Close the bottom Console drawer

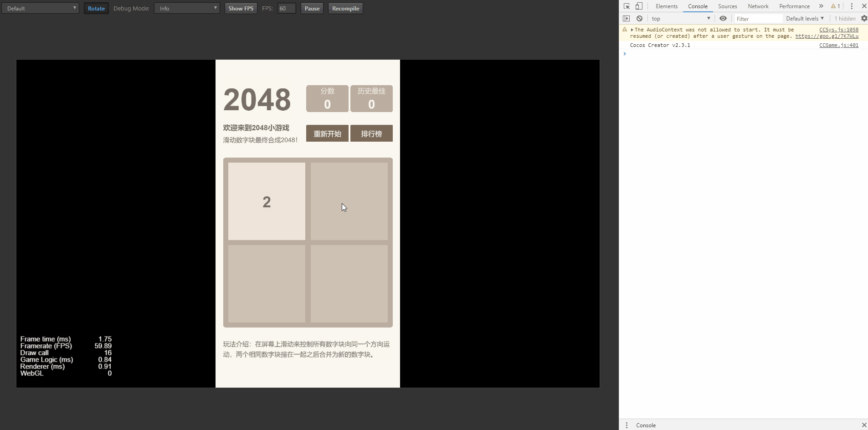(x=864, y=425)
